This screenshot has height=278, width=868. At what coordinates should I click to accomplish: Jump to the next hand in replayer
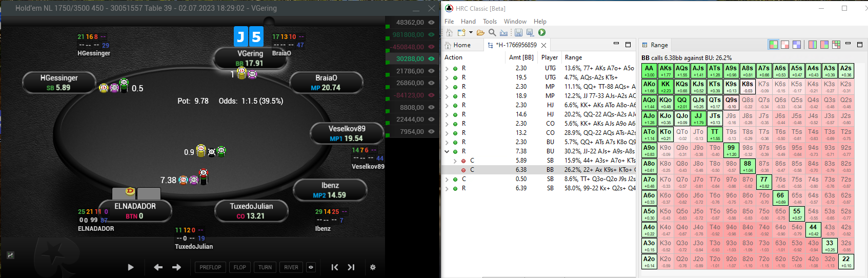click(x=351, y=267)
